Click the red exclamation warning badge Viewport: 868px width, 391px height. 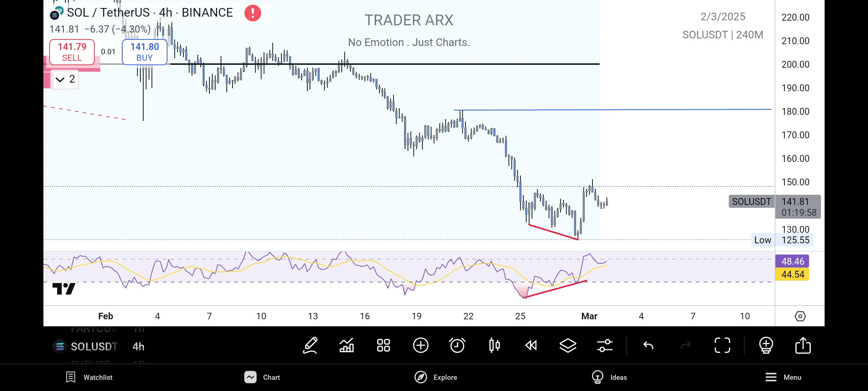tap(252, 13)
